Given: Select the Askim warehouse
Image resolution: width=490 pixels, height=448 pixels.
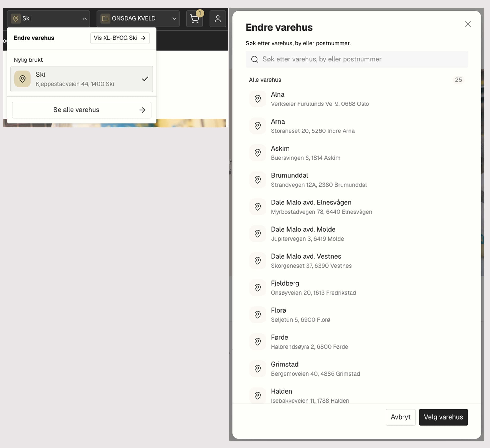Looking at the screenshot, I should tap(357, 153).
